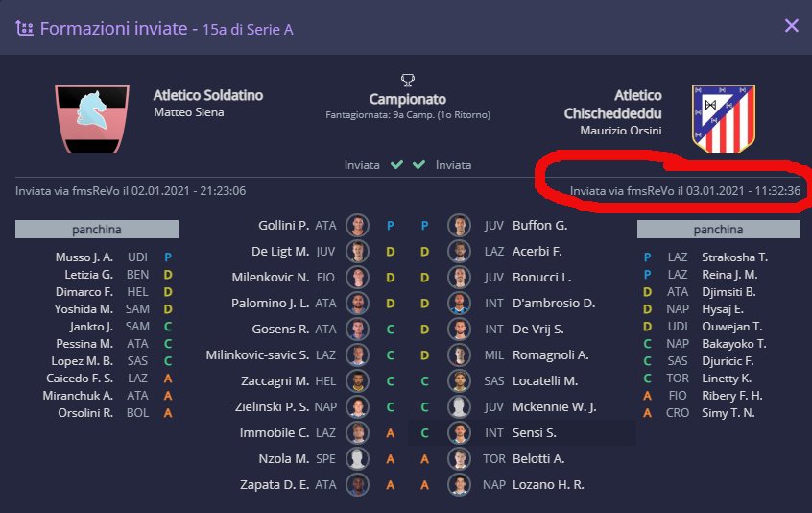Click the Atletico Chischededdu striped crest
Screen dimensions: 812x513
720,119
